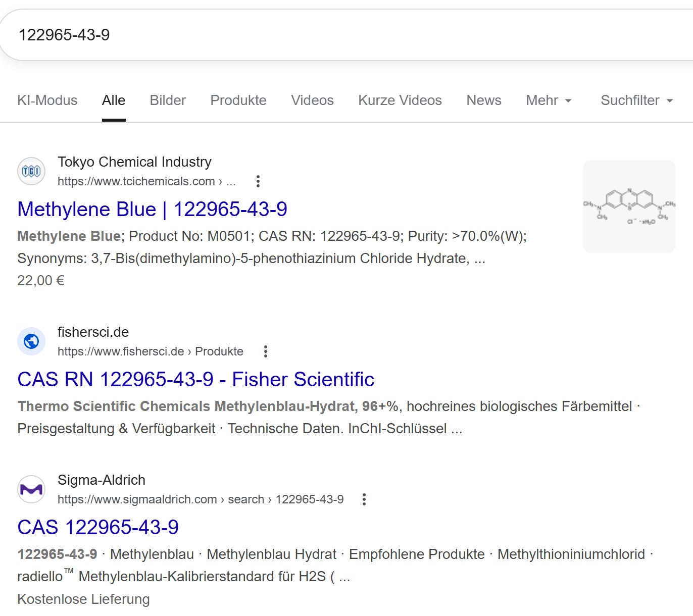Click the 'fishersci.de' site name
The height and width of the screenshot is (616, 693).
[93, 332]
